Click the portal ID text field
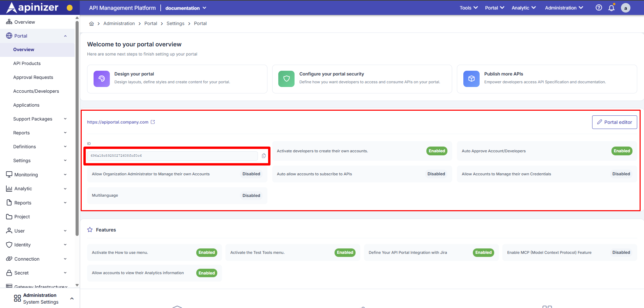644x308 pixels. coord(172,156)
